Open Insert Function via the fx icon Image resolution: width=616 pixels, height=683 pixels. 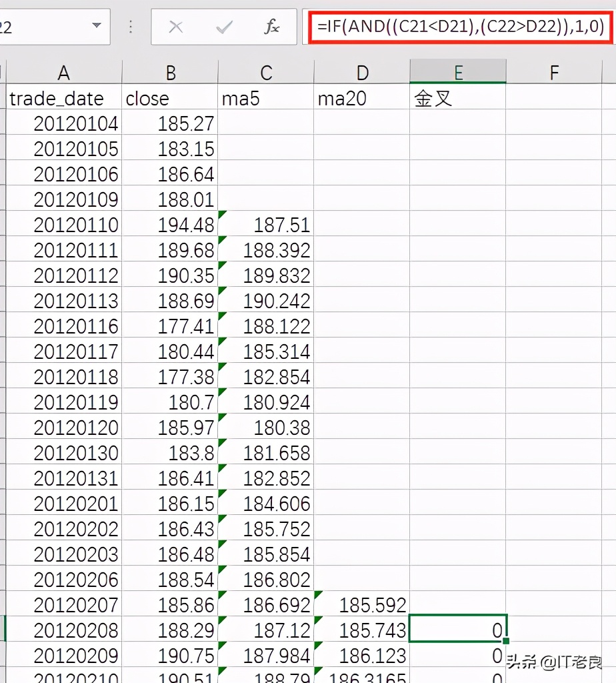click(271, 27)
